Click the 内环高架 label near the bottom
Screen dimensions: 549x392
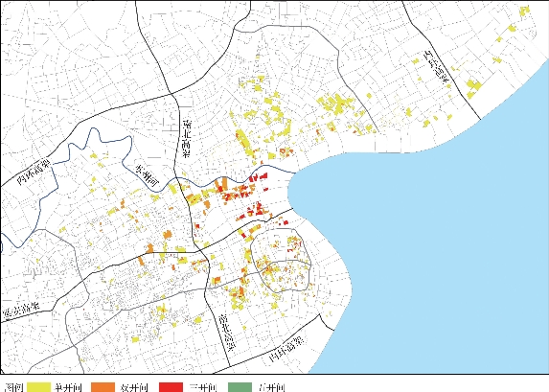[x=286, y=349]
